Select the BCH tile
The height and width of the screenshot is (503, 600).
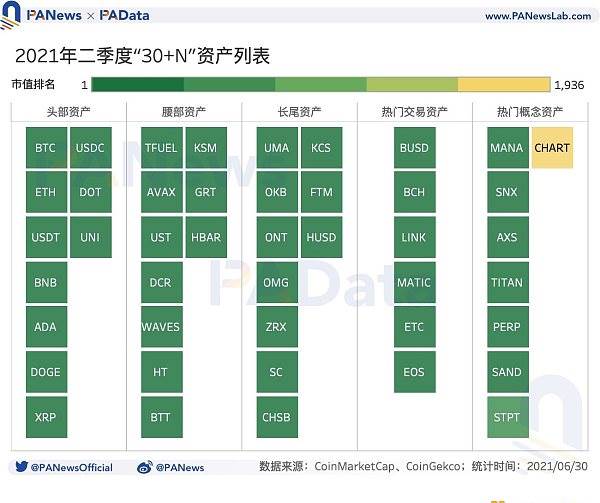(x=415, y=192)
